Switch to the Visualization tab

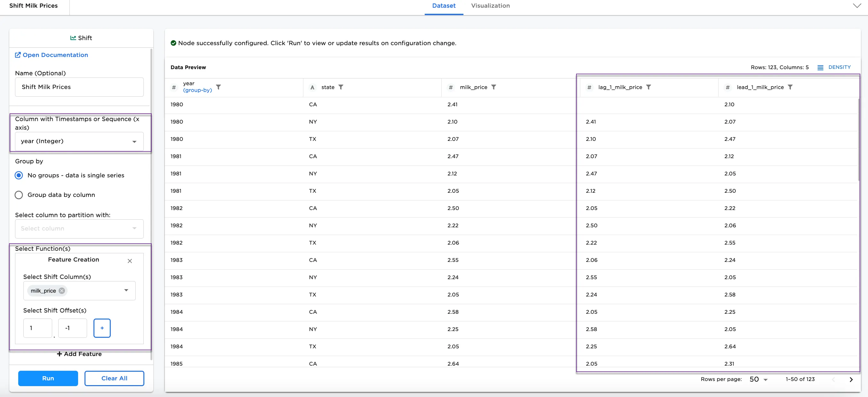(x=490, y=6)
